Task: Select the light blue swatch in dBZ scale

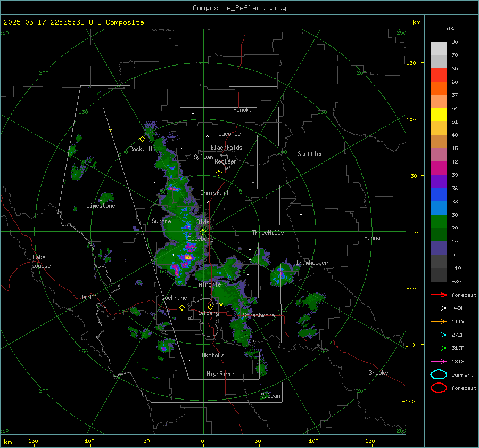Action: [439, 208]
